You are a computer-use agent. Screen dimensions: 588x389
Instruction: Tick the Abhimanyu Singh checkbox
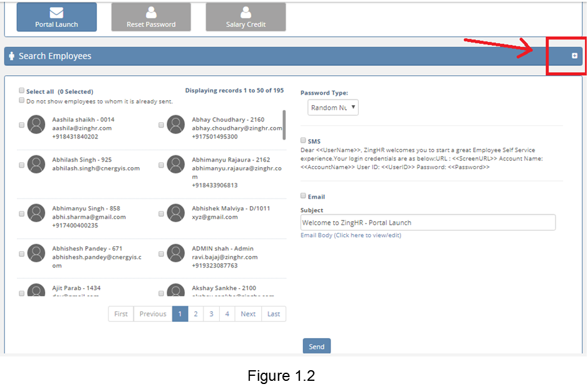click(x=22, y=214)
